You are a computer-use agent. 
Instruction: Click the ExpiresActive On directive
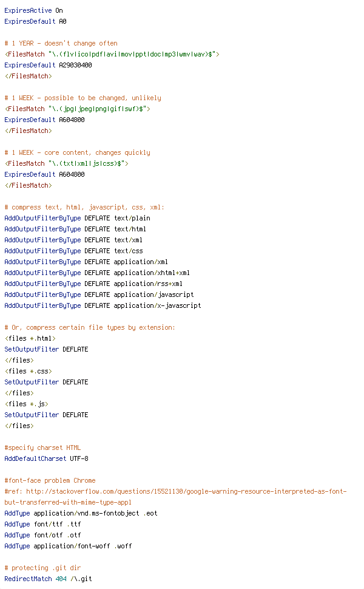[x=34, y=10]
